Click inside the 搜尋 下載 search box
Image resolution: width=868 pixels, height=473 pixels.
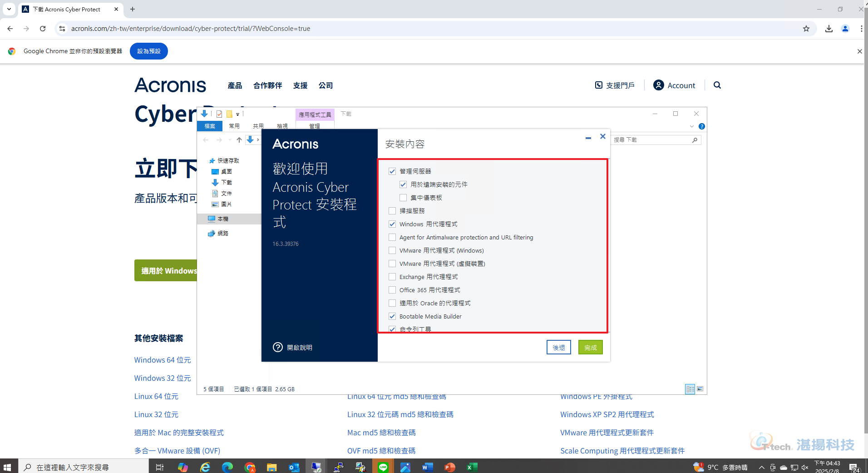click(651, 140)
